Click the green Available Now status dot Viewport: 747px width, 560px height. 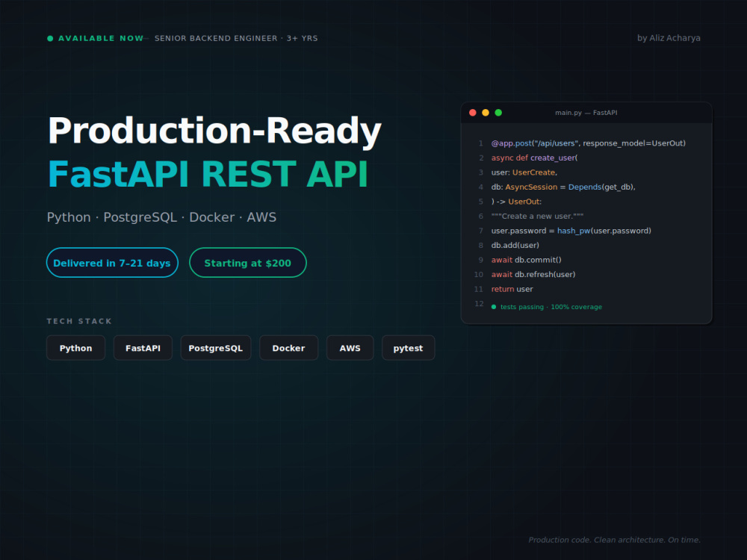point(50,39)
